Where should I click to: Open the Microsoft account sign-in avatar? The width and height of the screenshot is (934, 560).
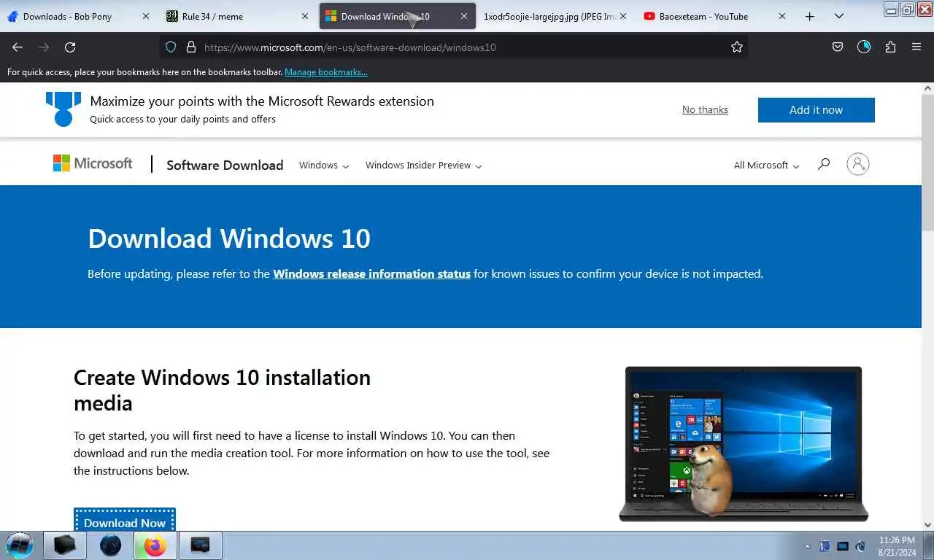(x=858, y=164)
